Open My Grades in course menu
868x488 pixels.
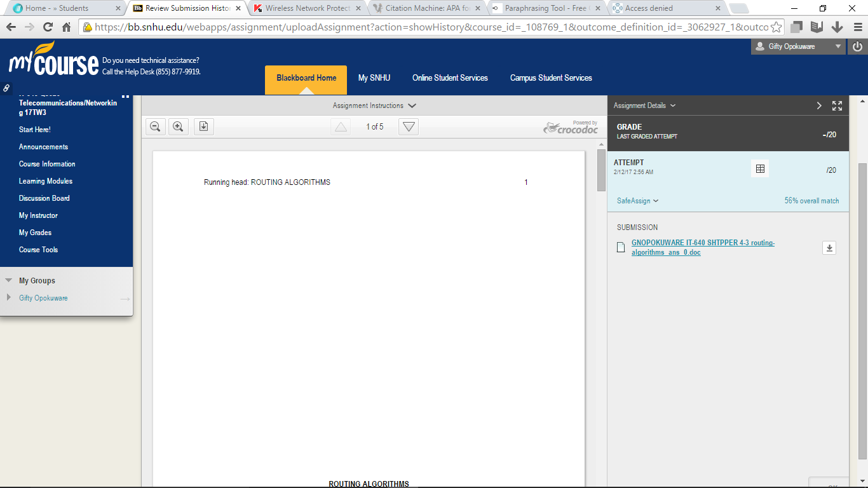(35, 233)
